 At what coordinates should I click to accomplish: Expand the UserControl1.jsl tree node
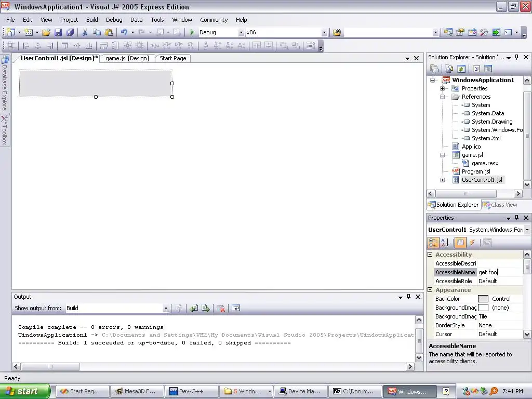click(x=443, y=180)
